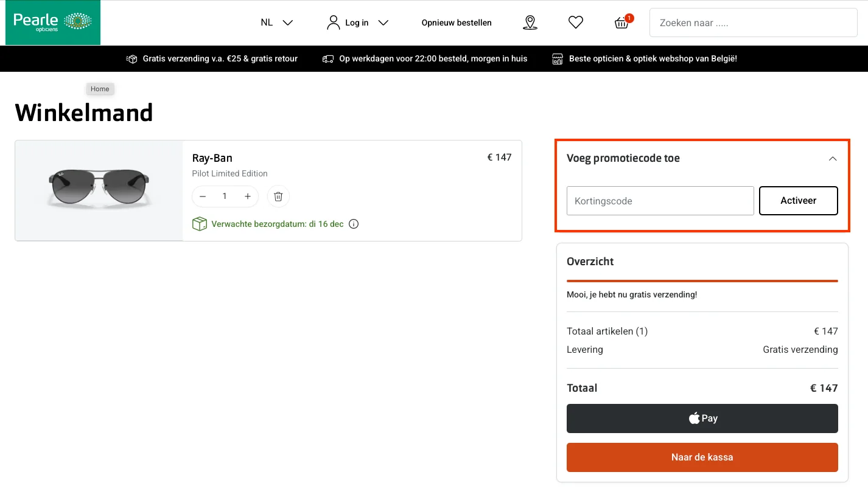Click inside the Kortingscode field
Image resolution: width=868 pixels, height=500 pixels.
(x=660, y=201)
